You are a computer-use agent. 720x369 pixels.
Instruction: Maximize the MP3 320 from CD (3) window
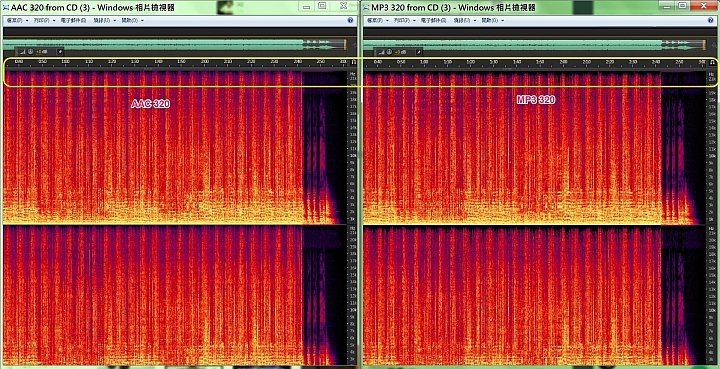coord(682,6)
